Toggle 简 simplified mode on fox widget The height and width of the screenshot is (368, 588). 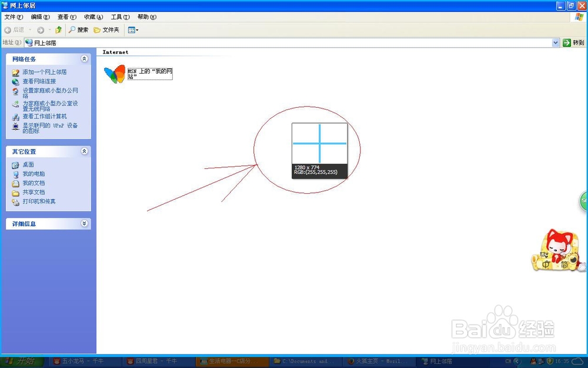(x=564, y=265)
